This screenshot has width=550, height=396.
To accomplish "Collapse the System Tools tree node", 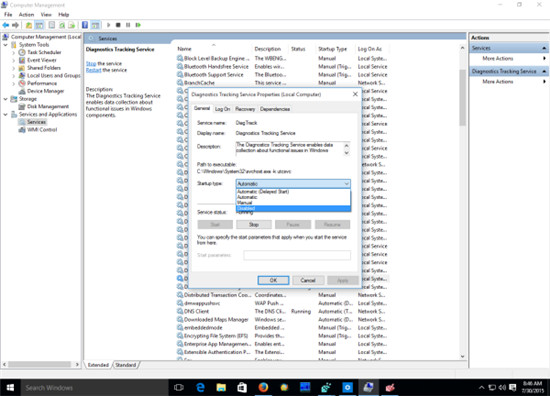I will pos(5,45).
